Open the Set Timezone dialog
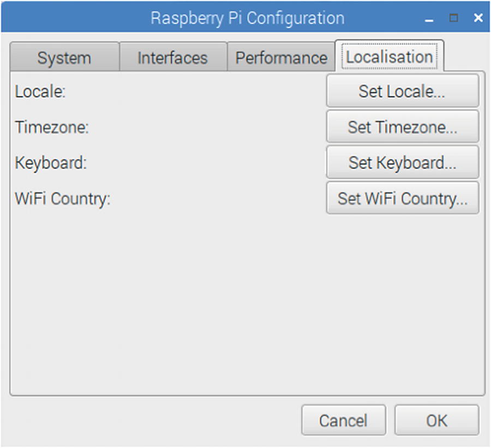This screenshot has width=491, height=448. click(403, 127)
